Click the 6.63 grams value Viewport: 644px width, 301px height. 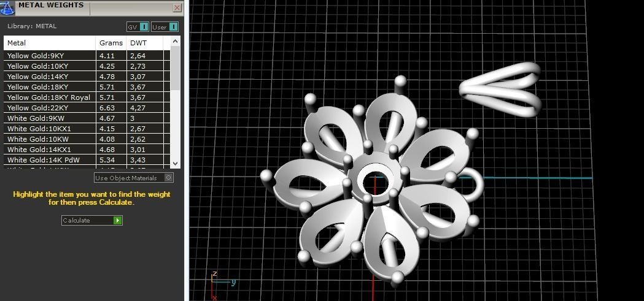[x=107, y=108]
